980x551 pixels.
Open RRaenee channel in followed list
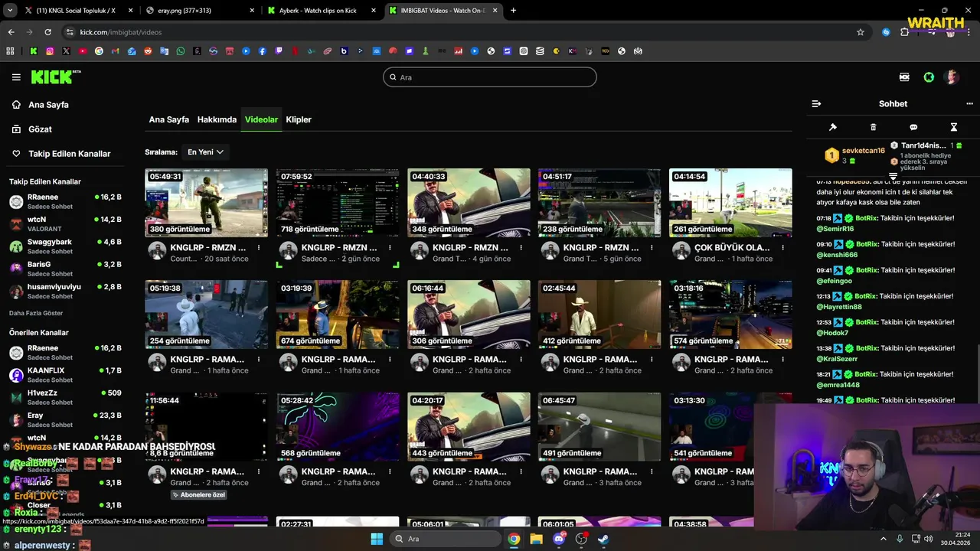[x=65, y=201]
